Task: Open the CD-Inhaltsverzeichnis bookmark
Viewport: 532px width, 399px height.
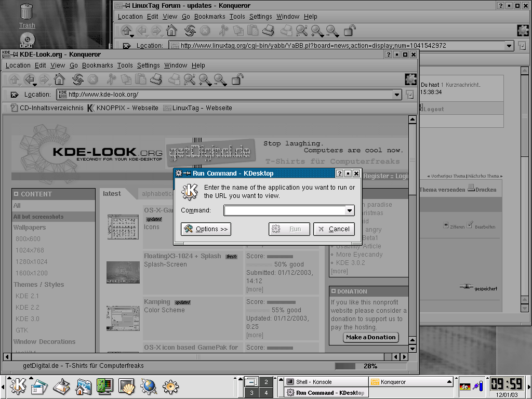Action: click(x=46, y=108)
